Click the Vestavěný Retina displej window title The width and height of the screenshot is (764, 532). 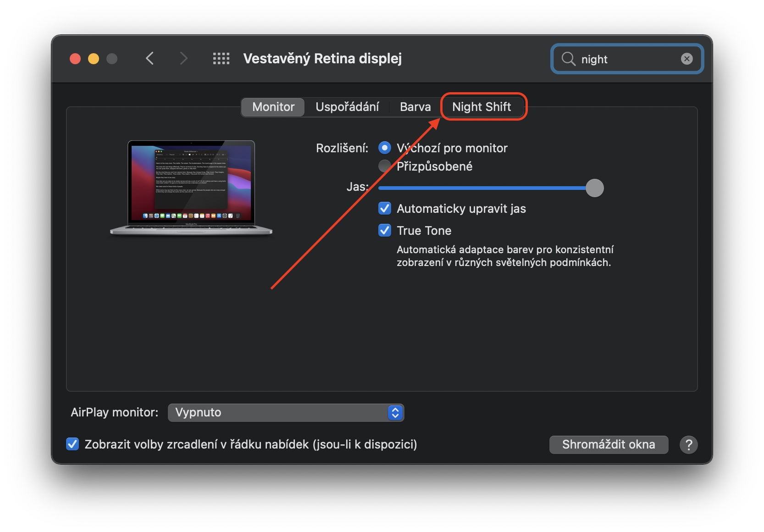click(322, 59)
